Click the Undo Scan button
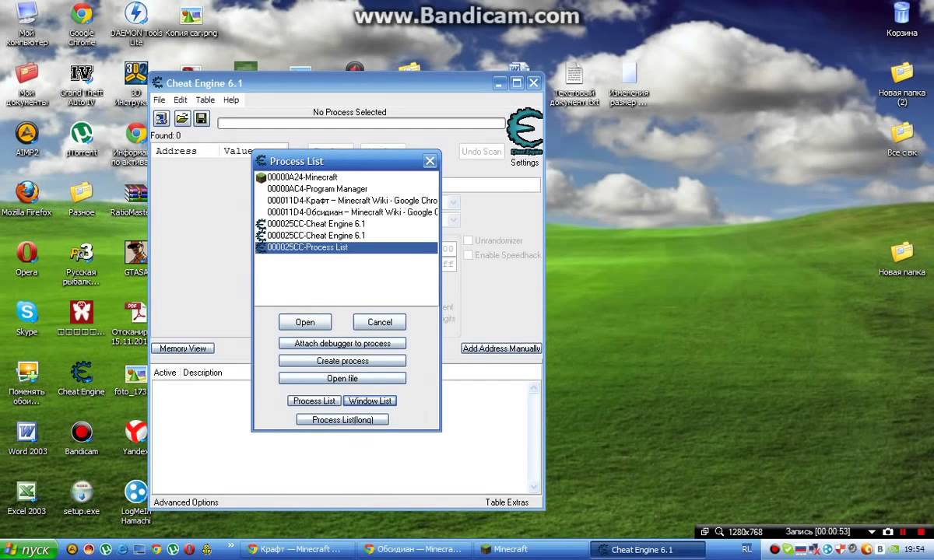 [x=482, y=152]
